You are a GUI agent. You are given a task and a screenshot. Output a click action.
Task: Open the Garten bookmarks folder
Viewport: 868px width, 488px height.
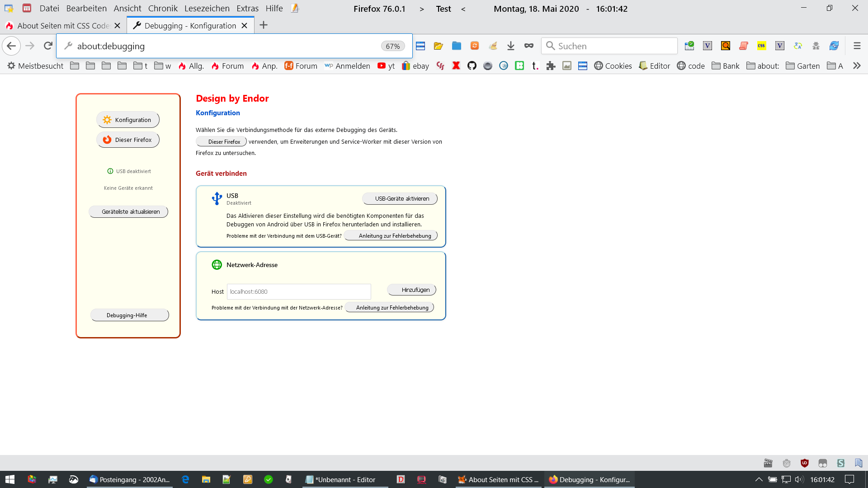tap(803, 66)
